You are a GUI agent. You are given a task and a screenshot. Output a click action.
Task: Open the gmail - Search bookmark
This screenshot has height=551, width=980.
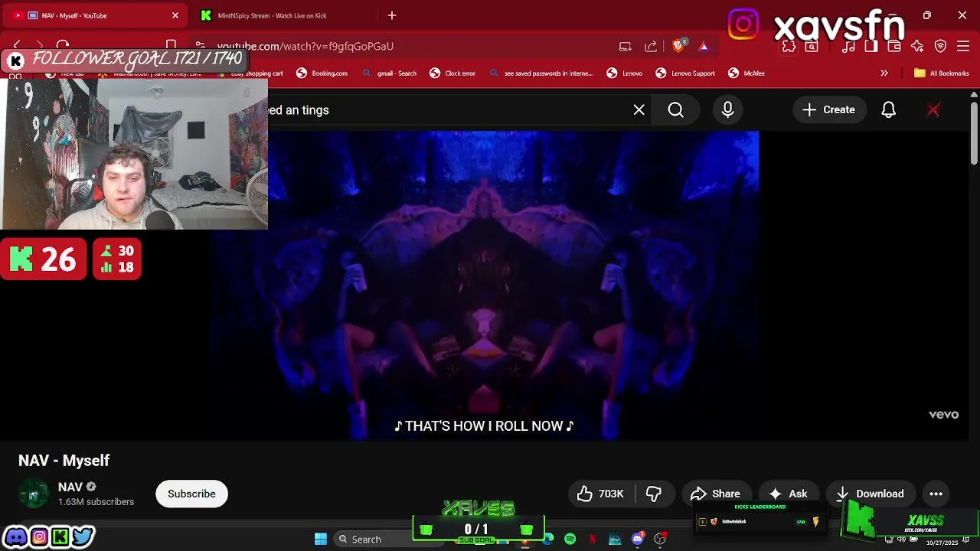(389, 73)
